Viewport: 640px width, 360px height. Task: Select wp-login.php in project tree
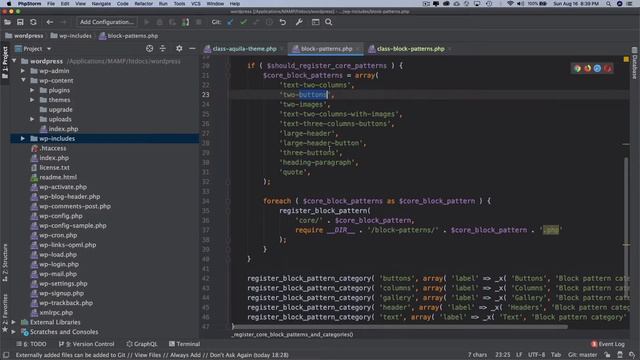click(59, 264)
